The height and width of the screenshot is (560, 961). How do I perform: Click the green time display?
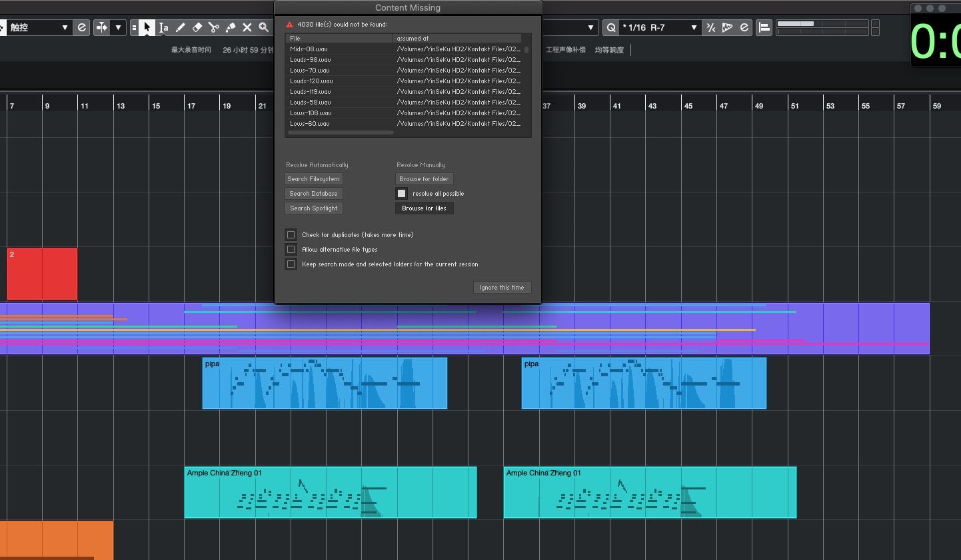[936, 41]
